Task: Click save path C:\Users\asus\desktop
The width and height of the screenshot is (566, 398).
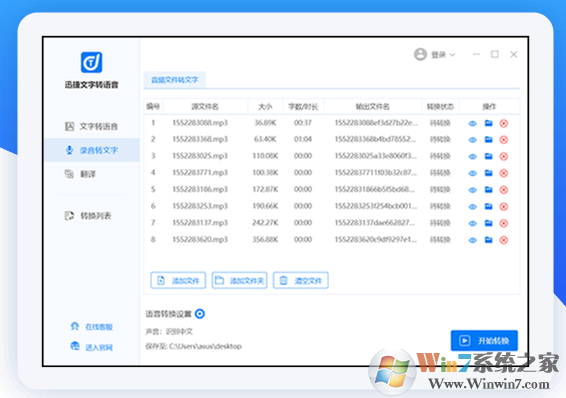Action: pyautogui.click(x=205, y=346)
